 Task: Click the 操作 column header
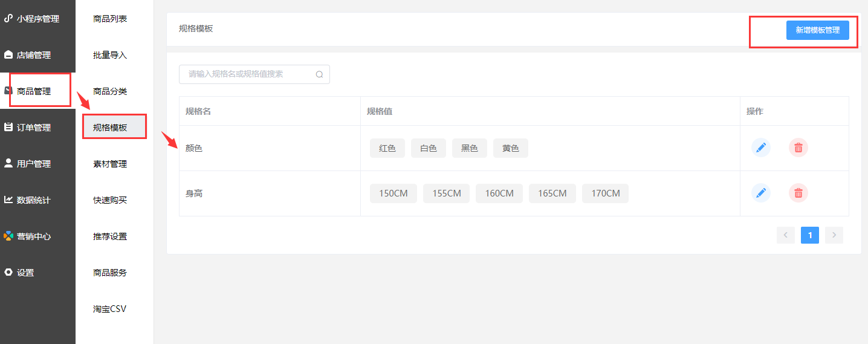click(x=794, y=111)
